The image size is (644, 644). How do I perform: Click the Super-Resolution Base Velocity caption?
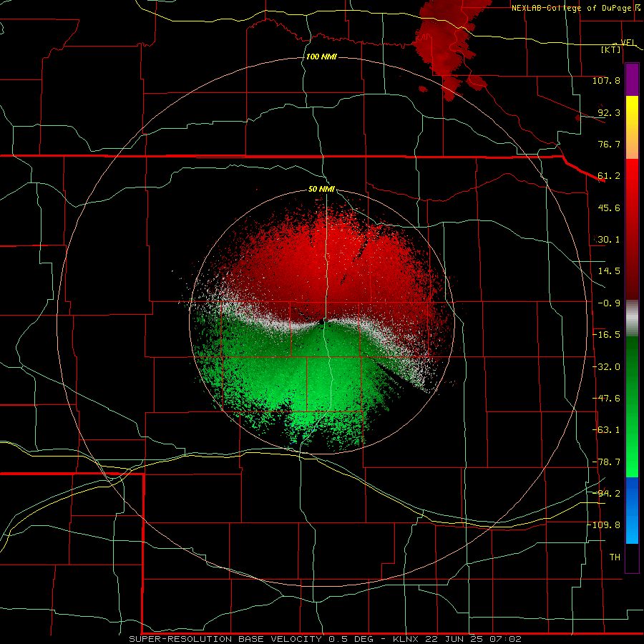click(326, 639)
